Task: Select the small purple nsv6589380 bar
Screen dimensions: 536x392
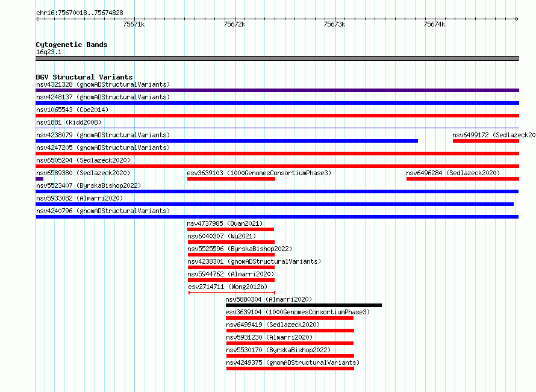Action: click(x=40, y=179)
